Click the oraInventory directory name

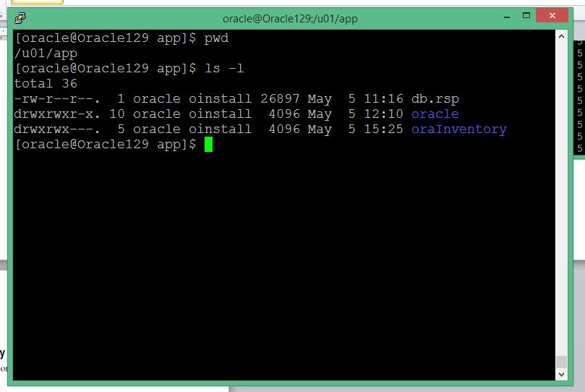[459, 129]
